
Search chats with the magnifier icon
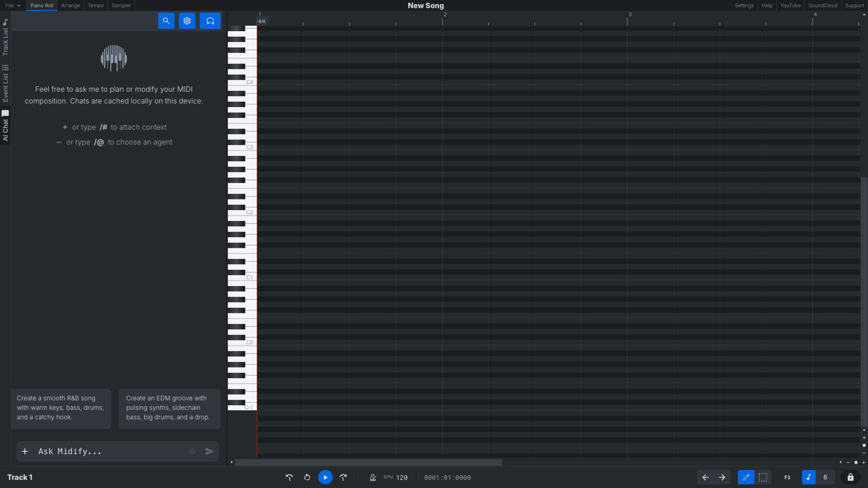click(x=166, y=21)
